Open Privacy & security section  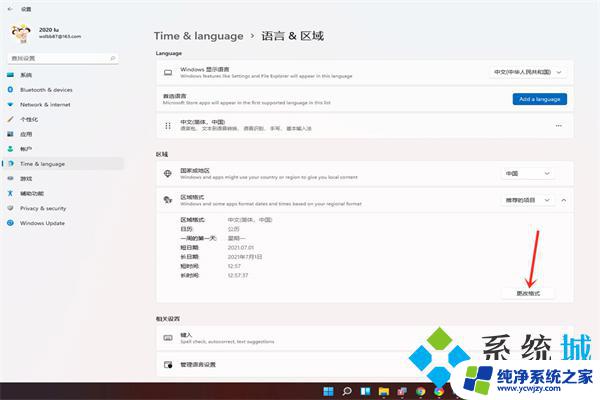45,208
